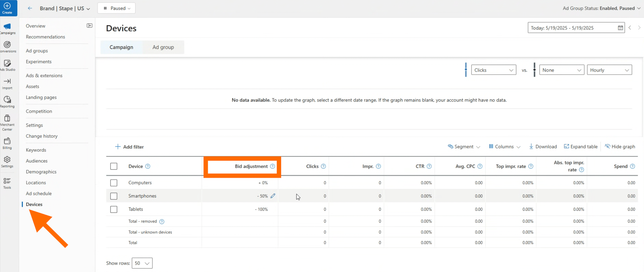This screenshot has width=644, height=272.
Task: Show help for CTR column
Action: click(x=429, y=166)
